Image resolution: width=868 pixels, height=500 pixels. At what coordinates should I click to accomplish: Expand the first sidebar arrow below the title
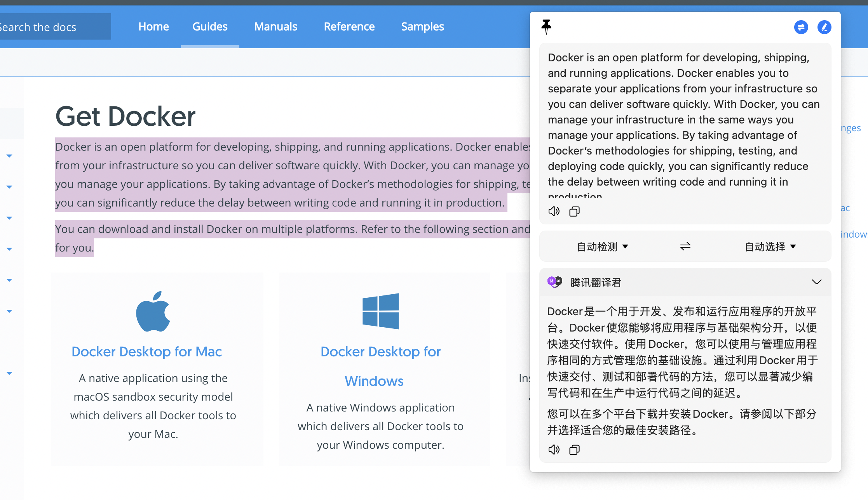[9, 156]
